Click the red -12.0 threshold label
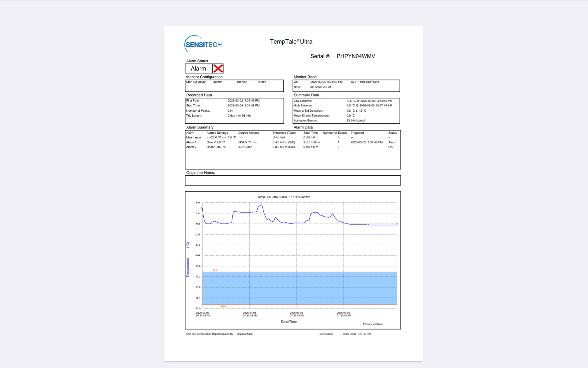 (214, 270)
